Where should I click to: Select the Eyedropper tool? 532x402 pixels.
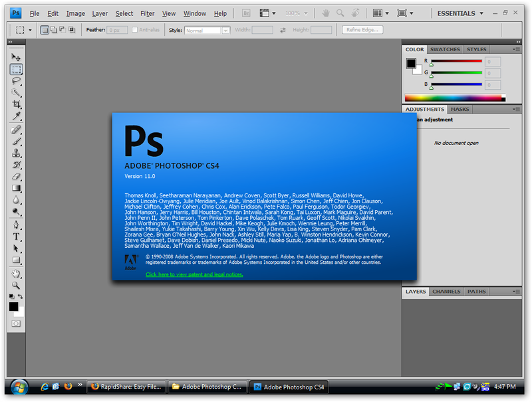[16, 116]
